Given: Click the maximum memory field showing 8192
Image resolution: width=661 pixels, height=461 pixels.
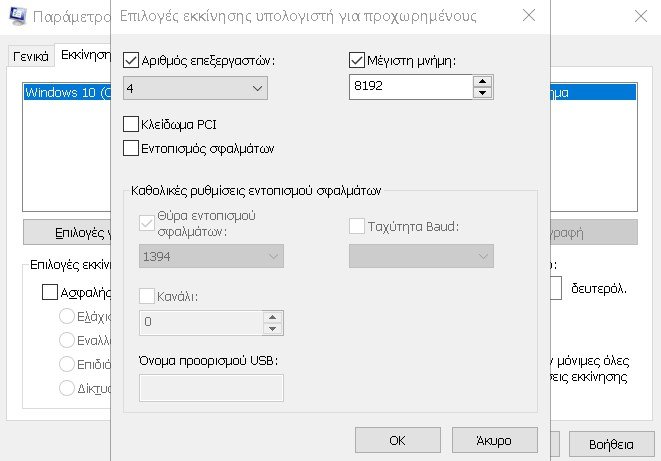Looking at the screenshot, I should (409, 88).
